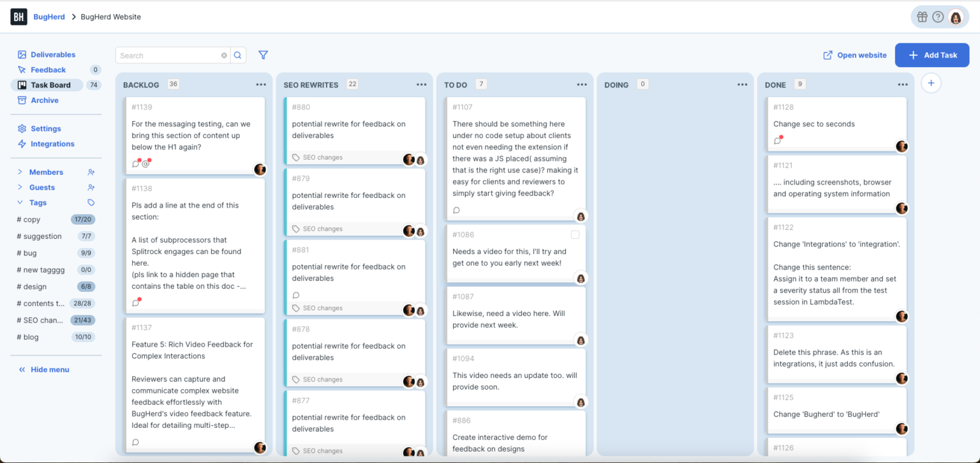Image resolution: width=980 pixels, height=463 pixels.
Task: Expand the Members section
Action: click(20, 172)
